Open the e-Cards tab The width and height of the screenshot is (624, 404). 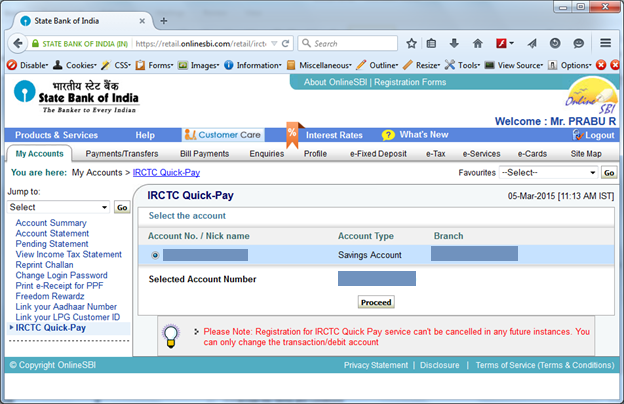coord(532,154)
